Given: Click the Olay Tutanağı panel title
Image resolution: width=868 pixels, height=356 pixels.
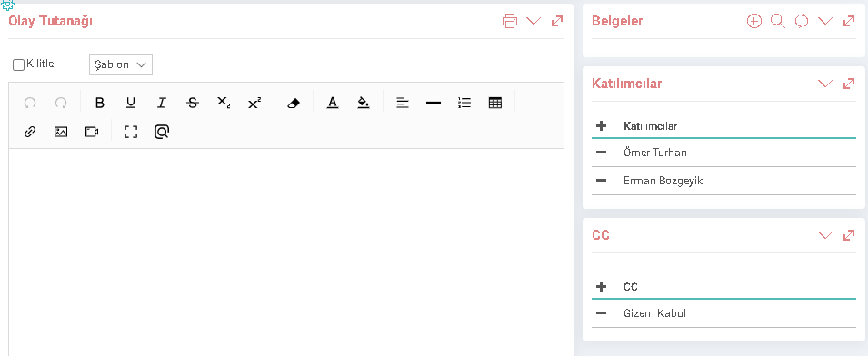Looking at the screenshot, I should click(50, 22).
